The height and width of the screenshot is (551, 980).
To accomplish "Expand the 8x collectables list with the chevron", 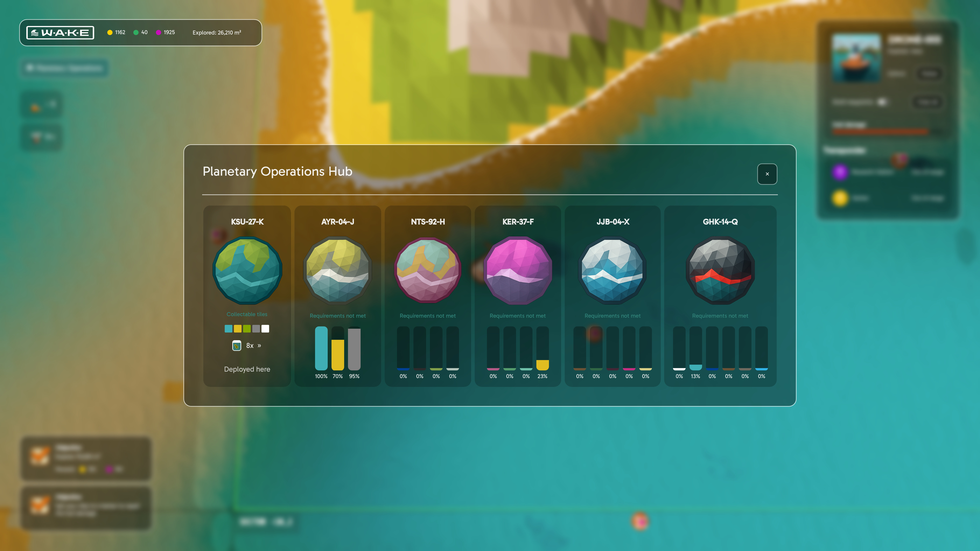I will pyautogui.click(x=259, y=345).
